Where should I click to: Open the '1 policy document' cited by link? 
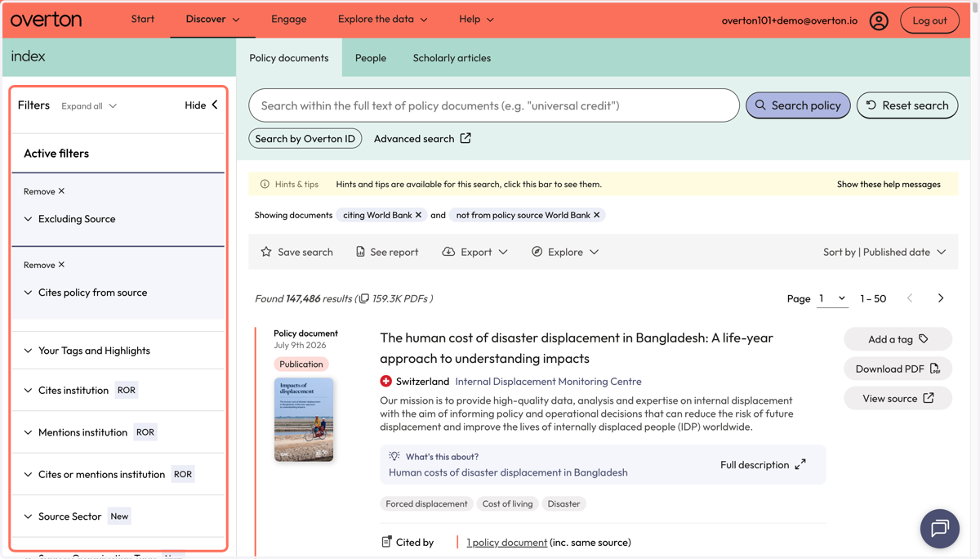tap(506, 543)
